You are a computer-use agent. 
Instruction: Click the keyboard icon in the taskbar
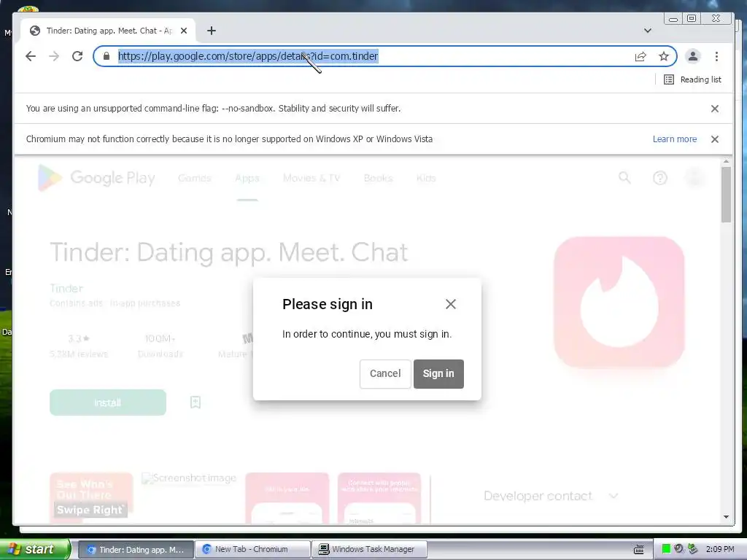pos(639,550)
